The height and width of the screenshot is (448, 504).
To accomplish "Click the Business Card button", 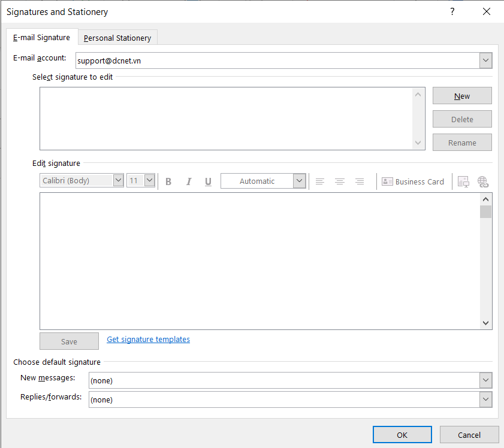I will [x=413, y=181].
